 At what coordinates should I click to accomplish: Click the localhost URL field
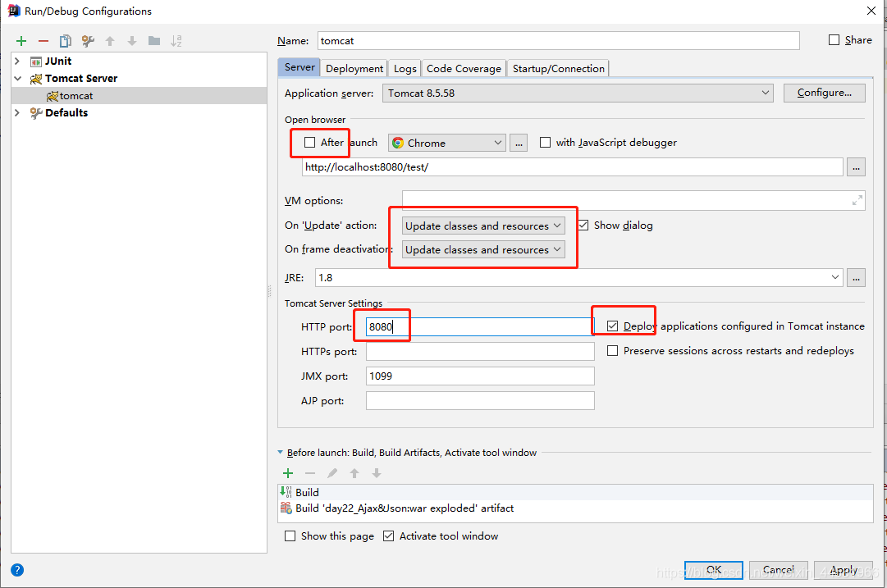click(x=573, y=167)
